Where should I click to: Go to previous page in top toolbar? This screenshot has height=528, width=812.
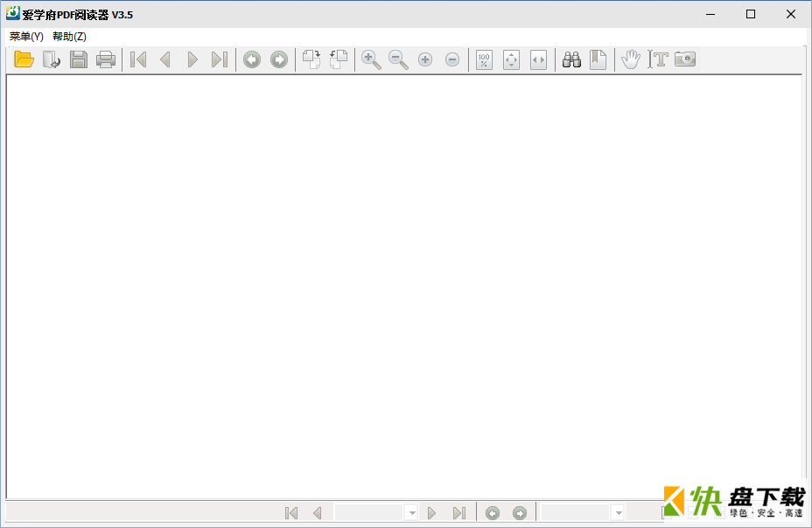click(x=165, y=59)
